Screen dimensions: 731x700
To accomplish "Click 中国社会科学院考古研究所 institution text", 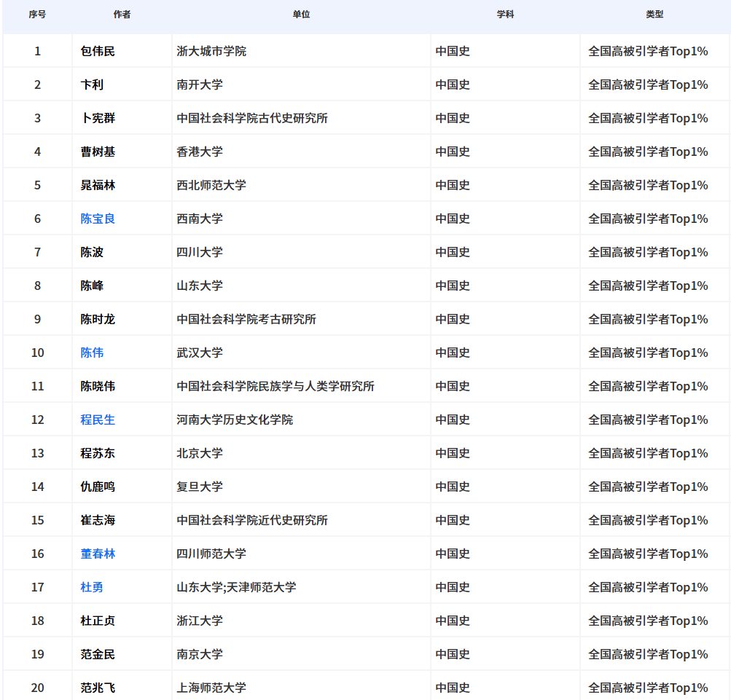I will (x=246, y=319).
